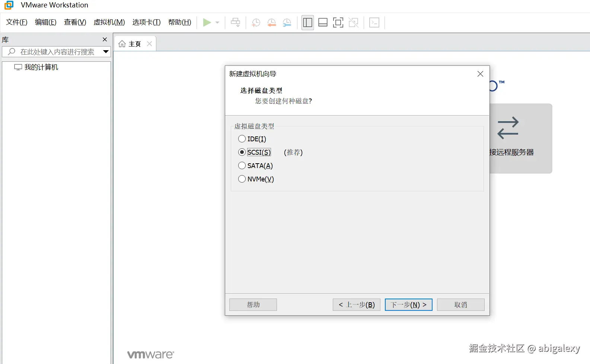590x364 pixels.
Task: Click the connect to remote server tile
Action: (521, 138)
